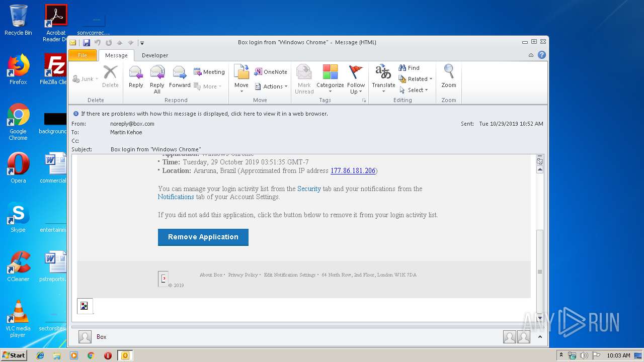644x362 pixels.
Task: Open the Follow Up flag menu
Action: (356, 79)
